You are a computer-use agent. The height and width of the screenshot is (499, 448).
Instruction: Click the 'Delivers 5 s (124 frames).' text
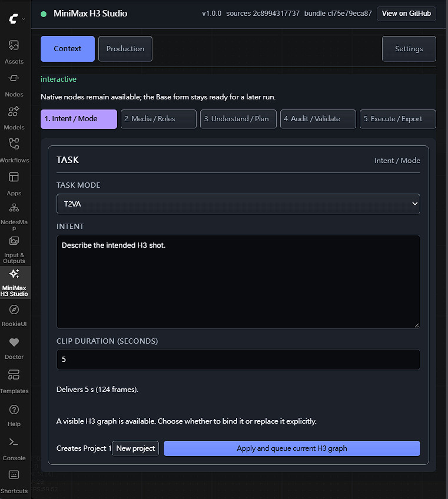[x=98, y=389]
